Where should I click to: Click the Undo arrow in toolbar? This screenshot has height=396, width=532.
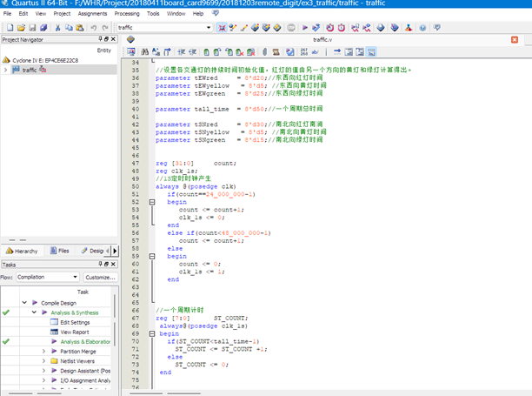click(93, 28)
